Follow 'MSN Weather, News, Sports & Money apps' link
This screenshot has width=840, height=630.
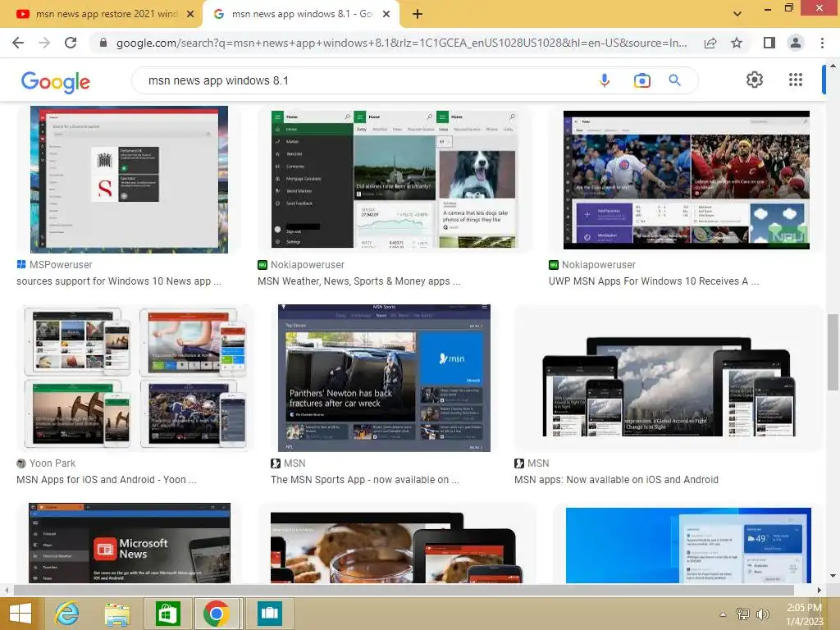coord(359,281)
